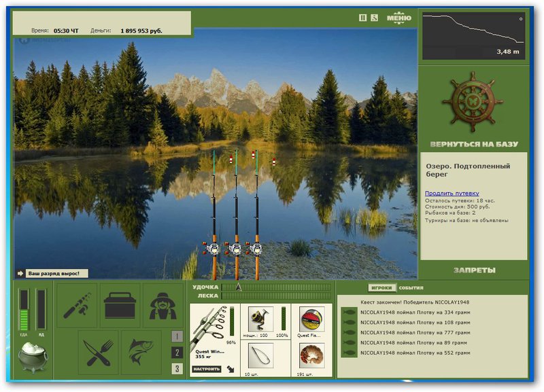Open the ЗАПРЕТЫ section

[x=474, y=270]
